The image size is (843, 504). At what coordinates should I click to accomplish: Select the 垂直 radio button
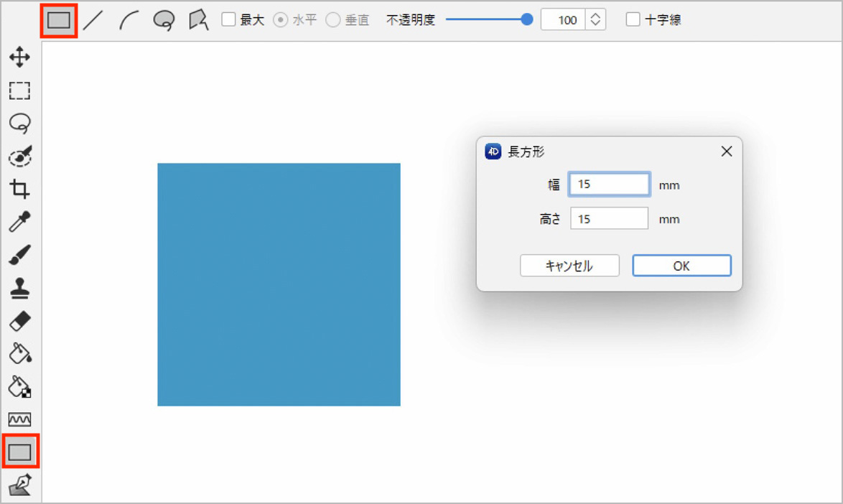coord(332,20)
